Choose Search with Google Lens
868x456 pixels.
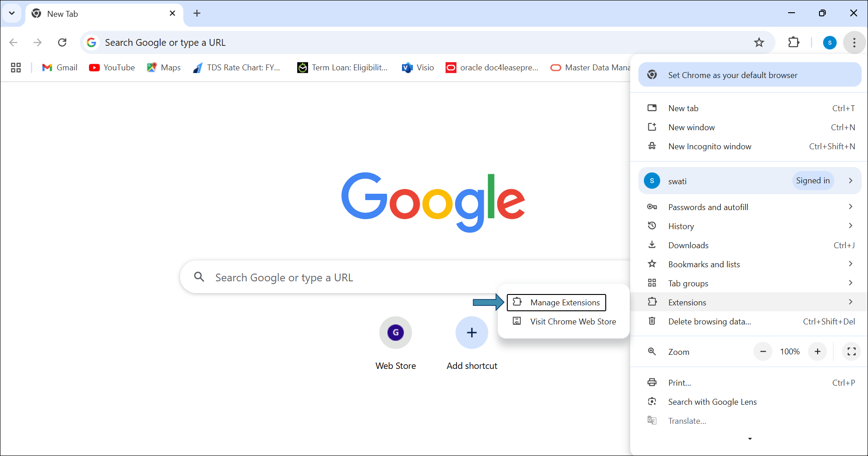coord(750,402)
